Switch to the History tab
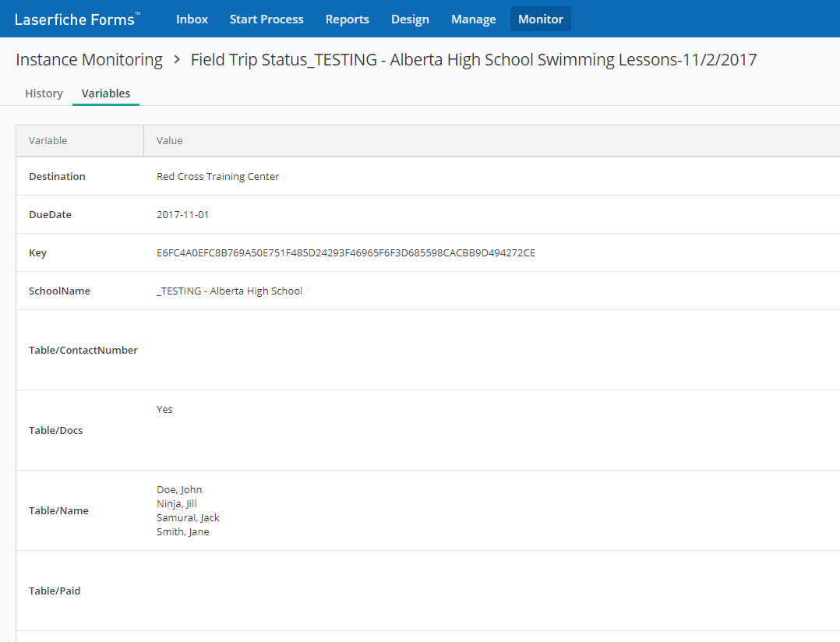 (x=44, y=93)
